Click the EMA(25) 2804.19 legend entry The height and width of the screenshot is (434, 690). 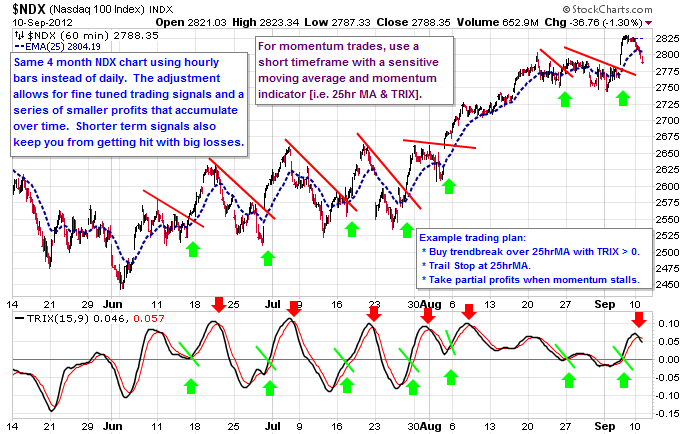click(x=62, y=46)
